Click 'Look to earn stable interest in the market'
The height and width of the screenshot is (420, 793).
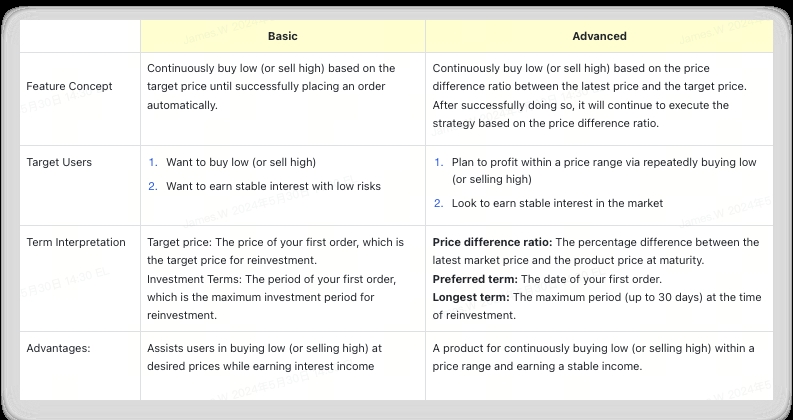pos(557,203)
